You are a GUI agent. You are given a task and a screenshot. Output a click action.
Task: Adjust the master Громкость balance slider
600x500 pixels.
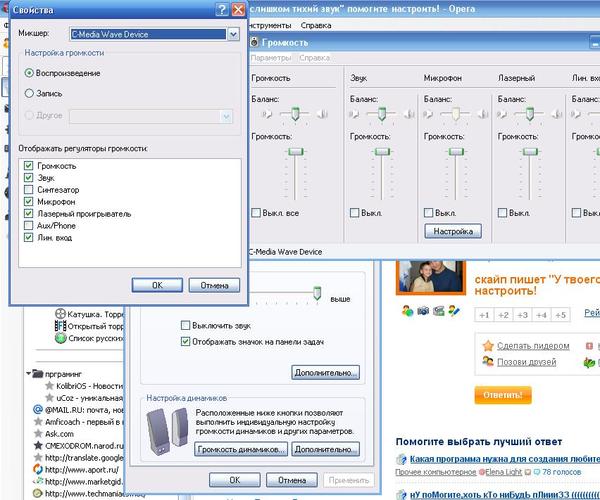click(x=295, y=114)
